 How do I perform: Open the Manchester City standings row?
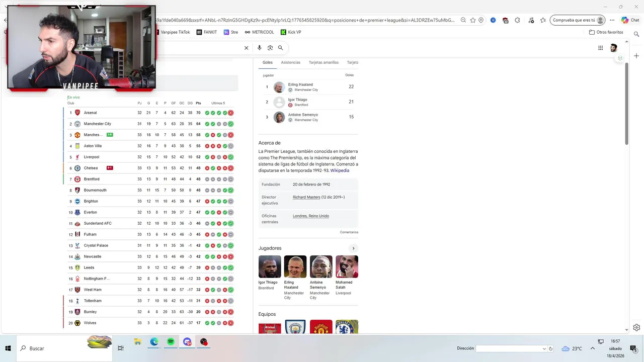pos(150,124)
